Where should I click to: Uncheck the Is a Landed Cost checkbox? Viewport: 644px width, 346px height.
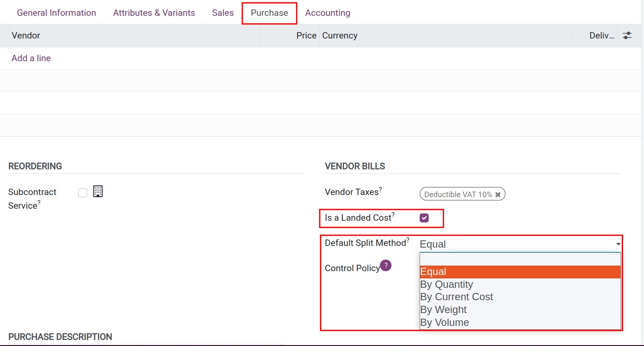click(423, 218)
